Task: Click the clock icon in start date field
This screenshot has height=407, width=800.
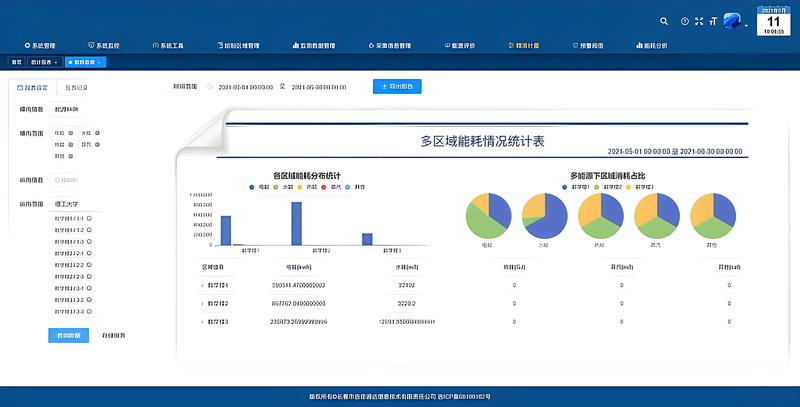Action: click(210, 87)
